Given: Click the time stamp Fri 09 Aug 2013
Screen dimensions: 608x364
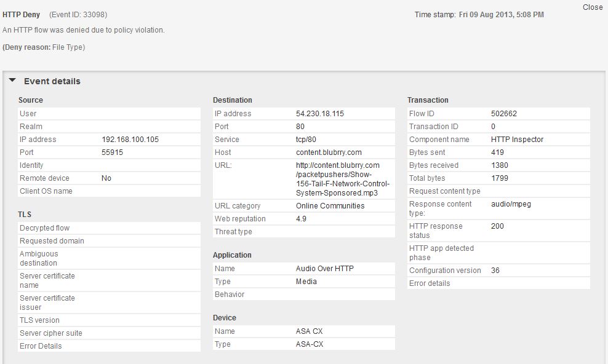Looking at the screenshot, I should 486,15.
